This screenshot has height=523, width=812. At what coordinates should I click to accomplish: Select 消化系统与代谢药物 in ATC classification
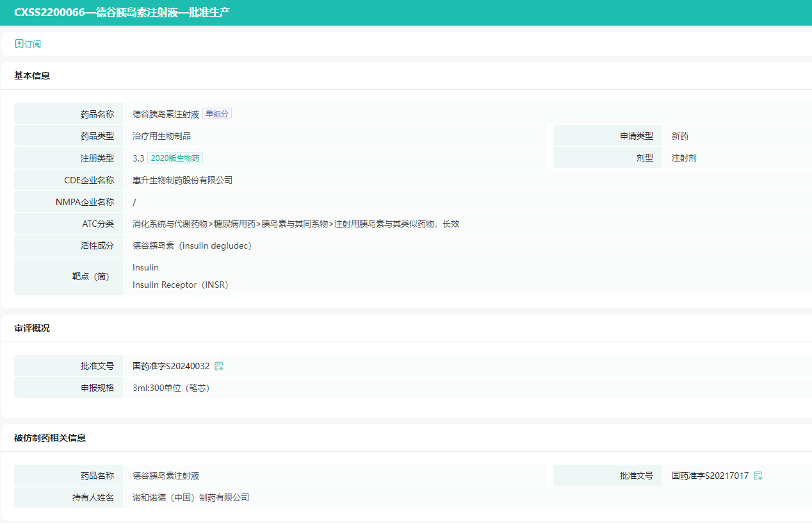coord(170,224)
